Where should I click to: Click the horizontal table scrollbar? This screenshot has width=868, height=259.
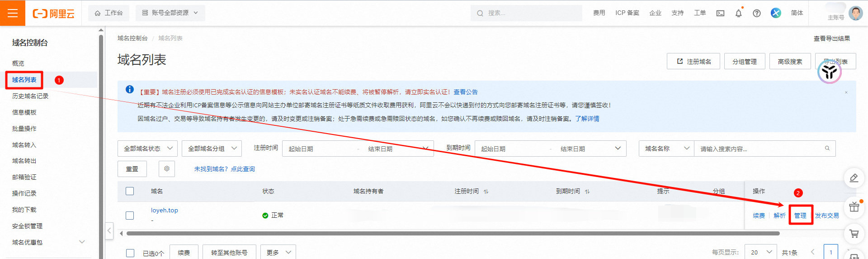tap(453, 234)
